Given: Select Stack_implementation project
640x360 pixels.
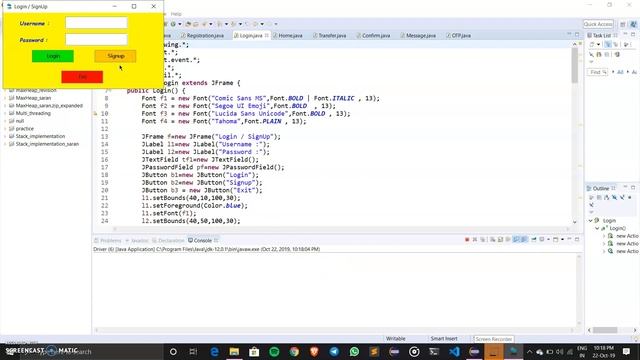Looking at the screenshot, I should coord(40,136).
